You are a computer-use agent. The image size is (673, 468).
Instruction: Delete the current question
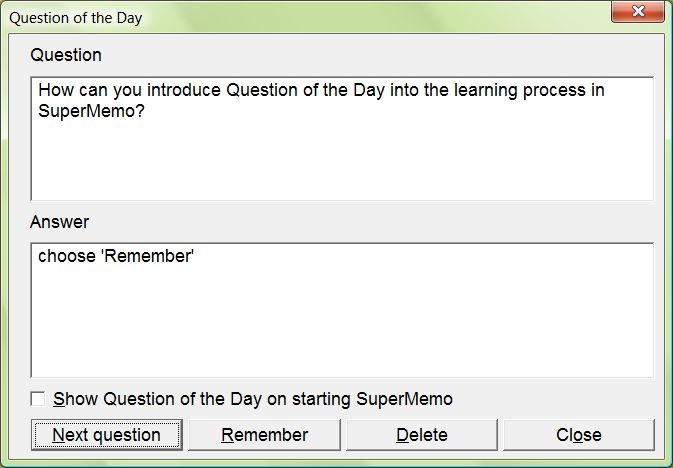click(421, 435)
